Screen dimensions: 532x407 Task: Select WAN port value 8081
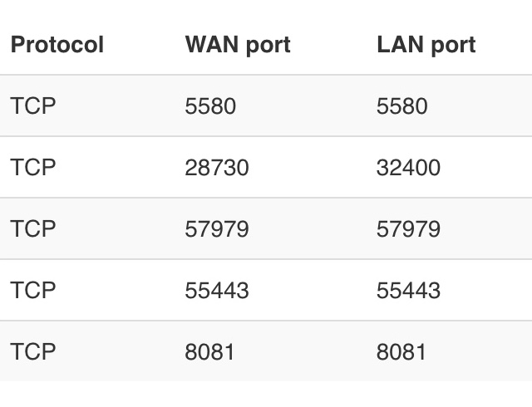(209, 352)
